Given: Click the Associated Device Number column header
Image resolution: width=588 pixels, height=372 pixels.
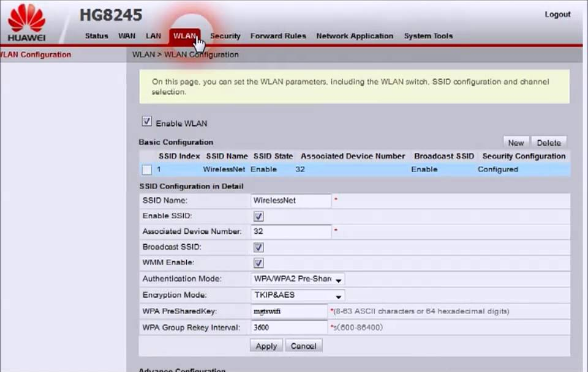Looking at the screenshot, I should tap(353, 156).
